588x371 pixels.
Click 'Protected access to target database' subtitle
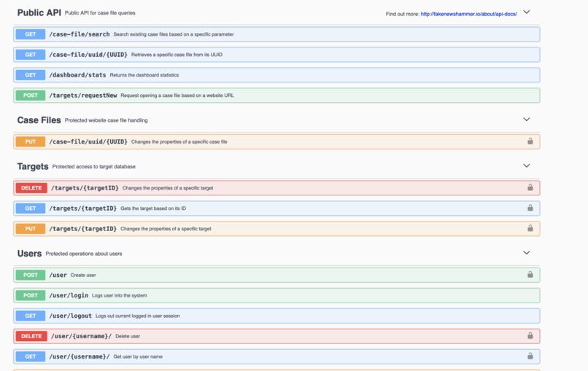tap(94, 166)
